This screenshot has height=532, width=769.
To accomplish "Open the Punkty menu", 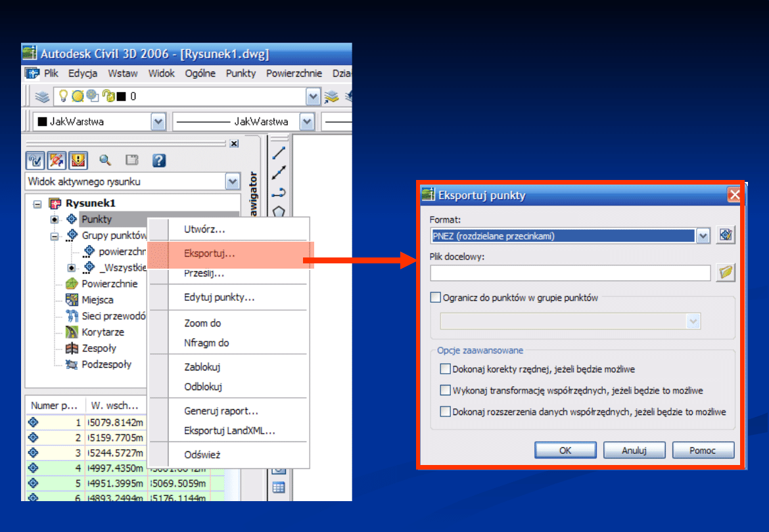I will point(241,74).
